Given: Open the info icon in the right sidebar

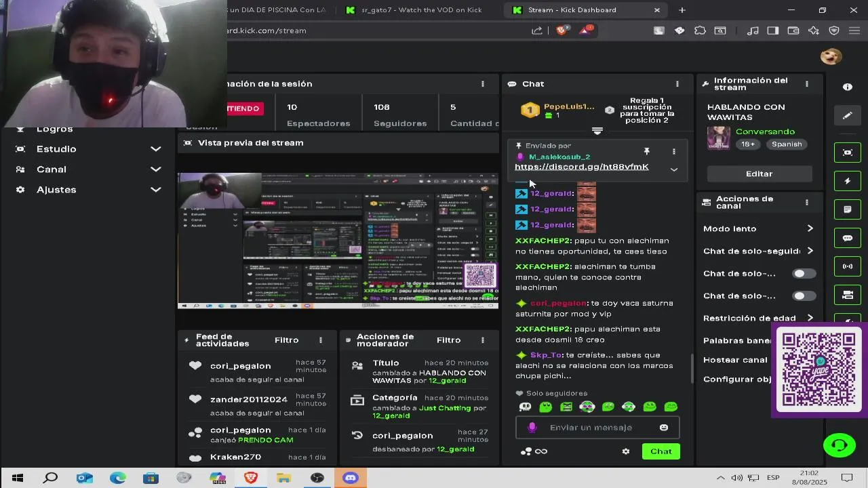Looking at the screenshot, I should coord(848,87).
